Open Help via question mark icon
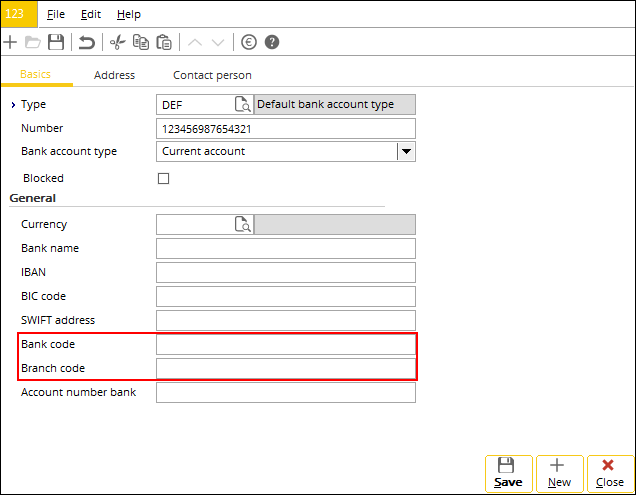The height and width of the screenshot is (495, 636). (271, 42)
